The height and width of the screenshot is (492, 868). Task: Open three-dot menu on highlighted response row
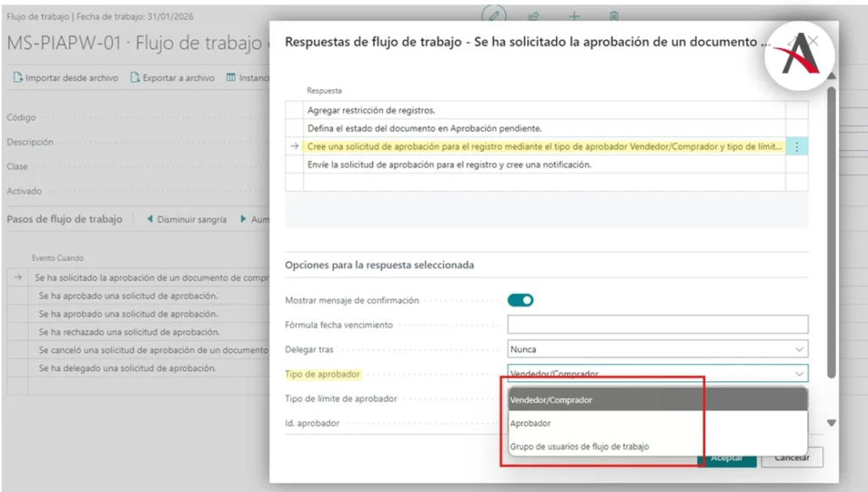pos(796,146)
